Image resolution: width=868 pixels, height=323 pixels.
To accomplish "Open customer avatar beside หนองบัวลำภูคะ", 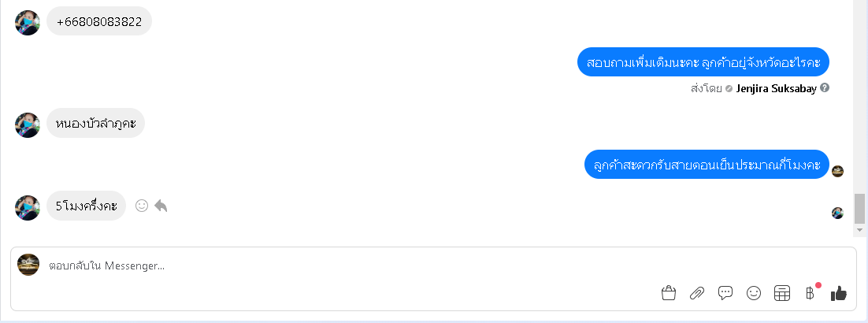I will click(x=27, y=124).
